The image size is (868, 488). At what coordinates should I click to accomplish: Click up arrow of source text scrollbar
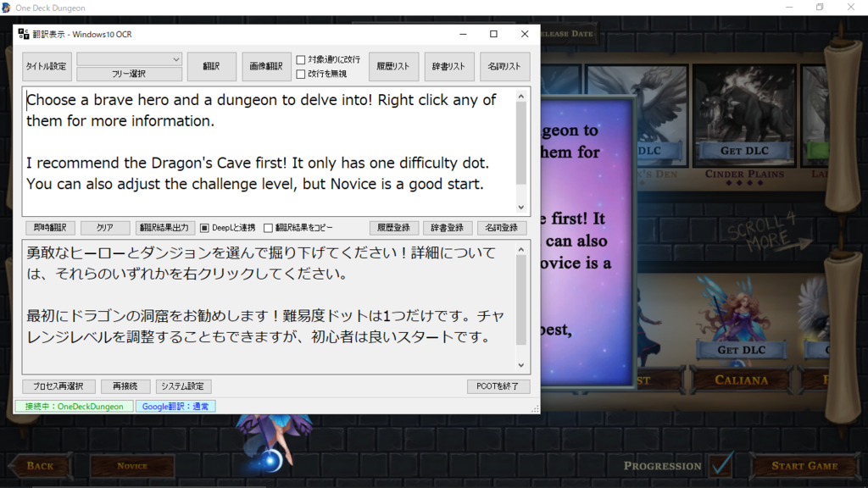click(x=521, y=97)
